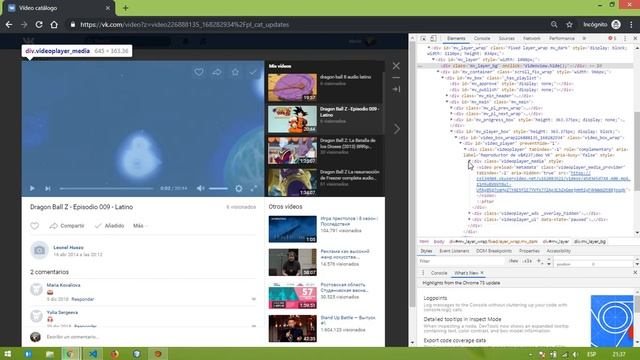Add new style rule plus icon

[x=538, y=261]
